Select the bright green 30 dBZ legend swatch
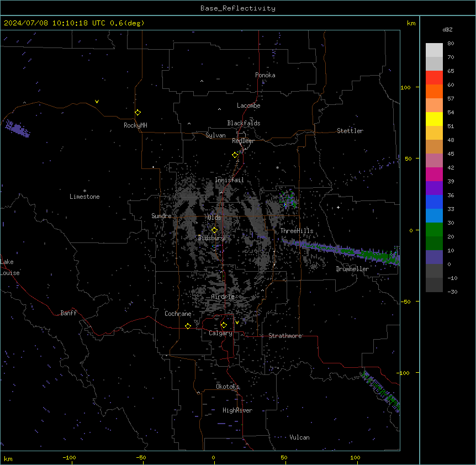This screenshot has height=465, width=476. click(434, 230)
